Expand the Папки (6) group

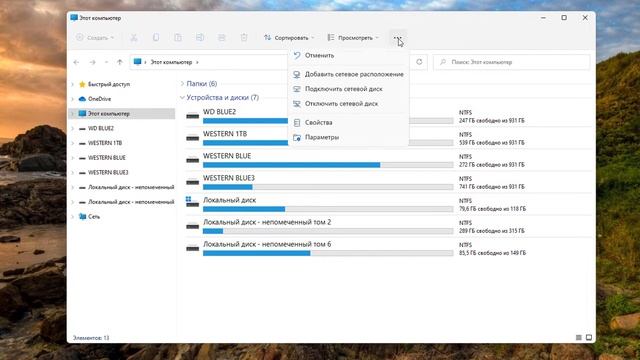coord(182,84)
